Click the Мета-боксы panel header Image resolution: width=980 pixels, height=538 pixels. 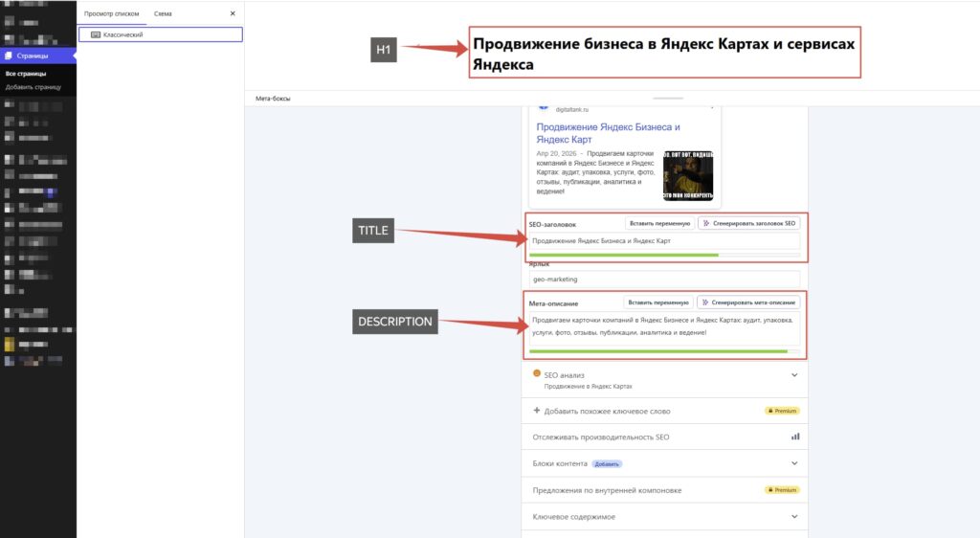[273, 99]
